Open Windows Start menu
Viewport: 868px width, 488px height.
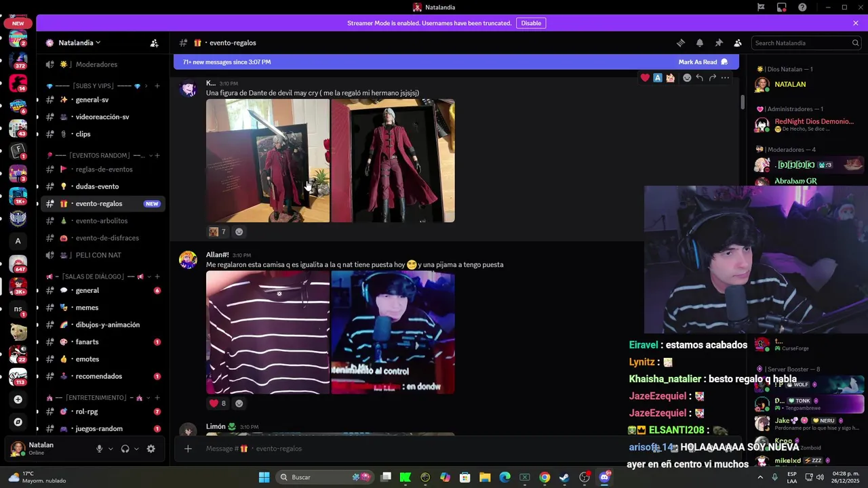click(x=264, y=477)
